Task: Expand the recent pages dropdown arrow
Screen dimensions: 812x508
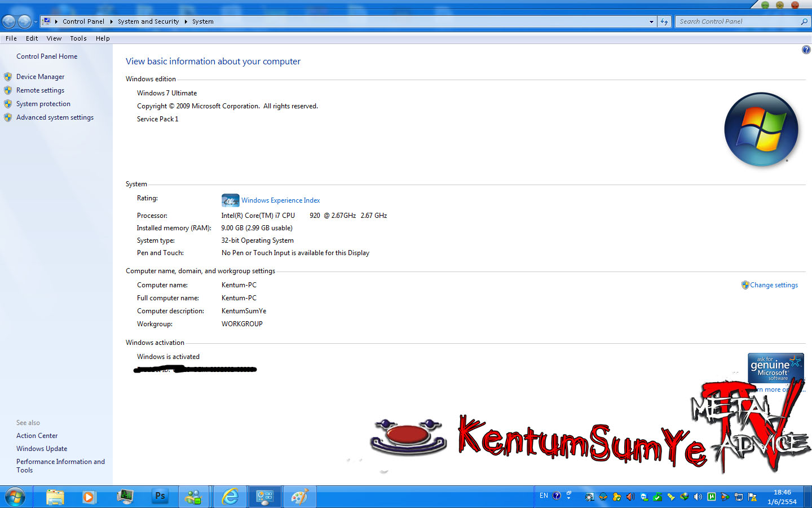Action: point(36,21)
